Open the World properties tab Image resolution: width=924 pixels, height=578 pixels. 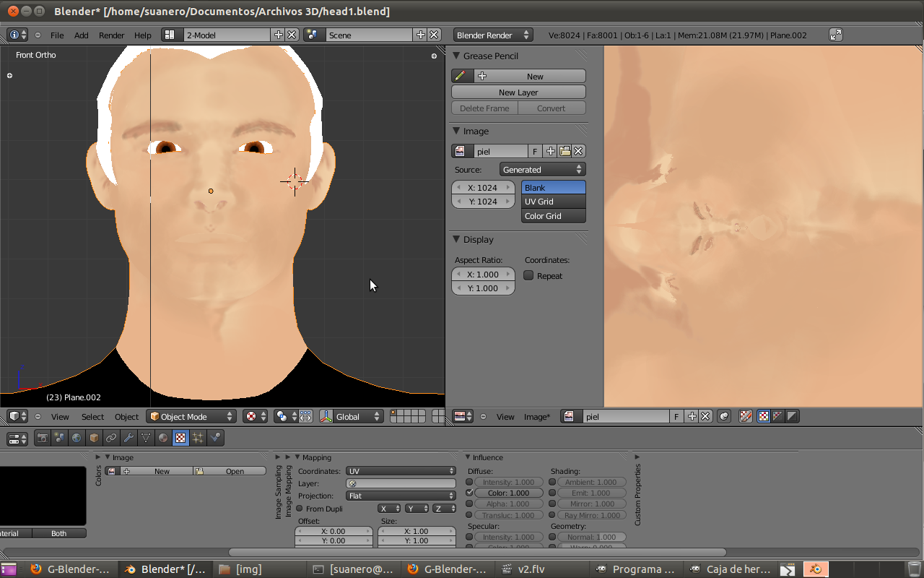tap(77, 438)
